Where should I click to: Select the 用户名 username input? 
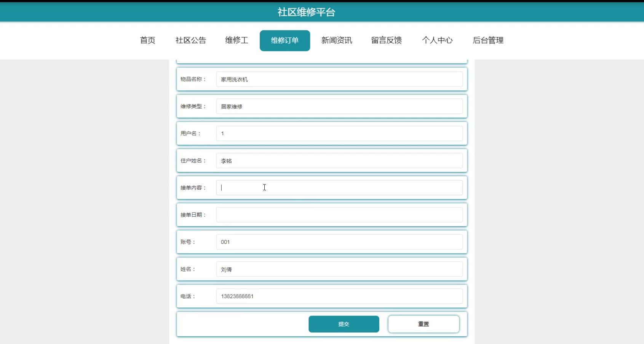tap(339, 133)
